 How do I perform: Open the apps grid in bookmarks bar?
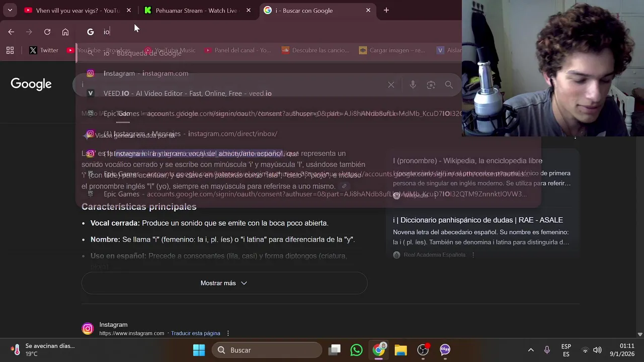pyautogui.click(x=10, y=50)
